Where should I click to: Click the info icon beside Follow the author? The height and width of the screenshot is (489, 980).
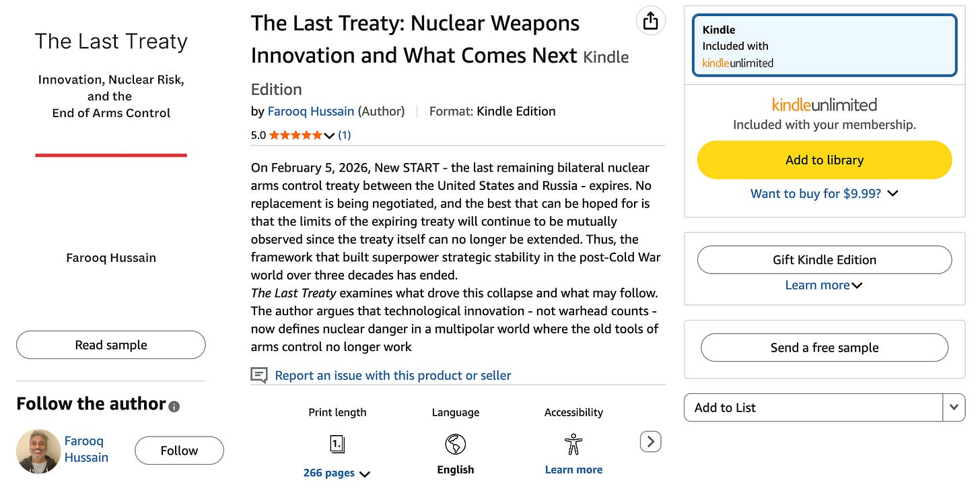tap(174, 406)
